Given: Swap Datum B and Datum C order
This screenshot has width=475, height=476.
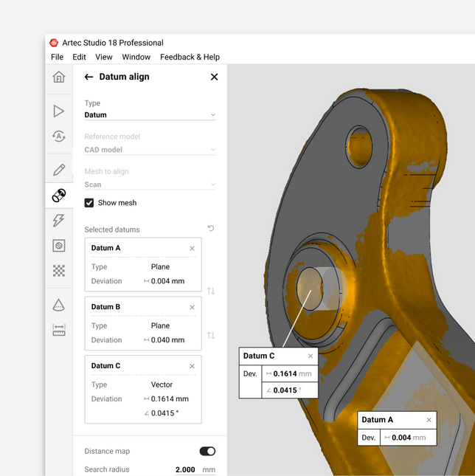Looking at the screenshot, I should click(x=211, y=336).
